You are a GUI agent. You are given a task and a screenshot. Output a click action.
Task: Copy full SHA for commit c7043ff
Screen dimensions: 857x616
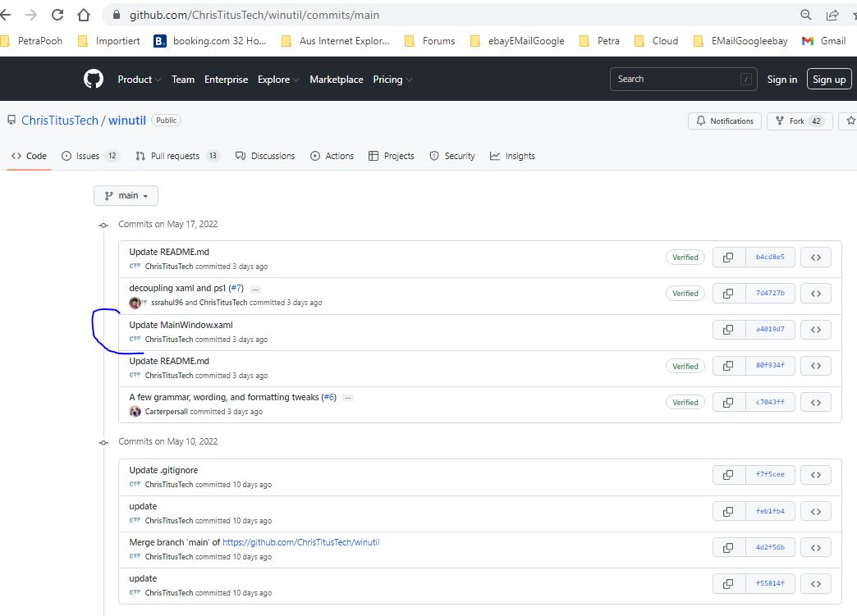click(x=729, y=402)
